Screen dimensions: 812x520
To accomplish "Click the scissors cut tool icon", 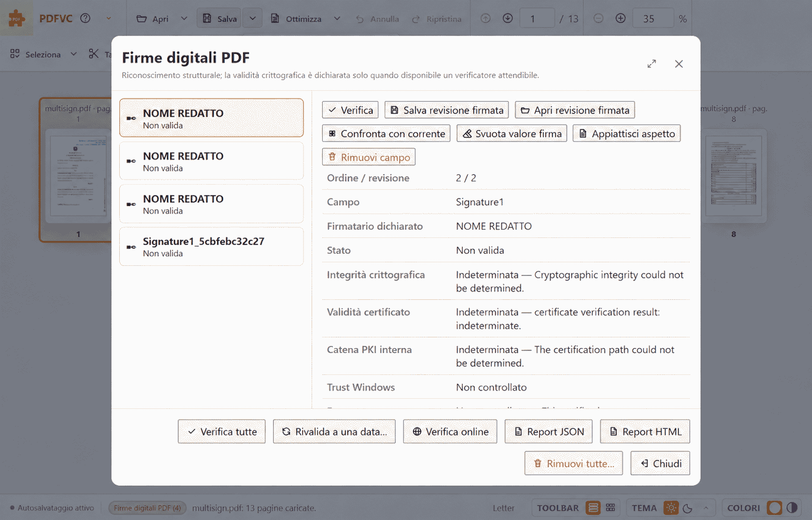I will (94, 54).
